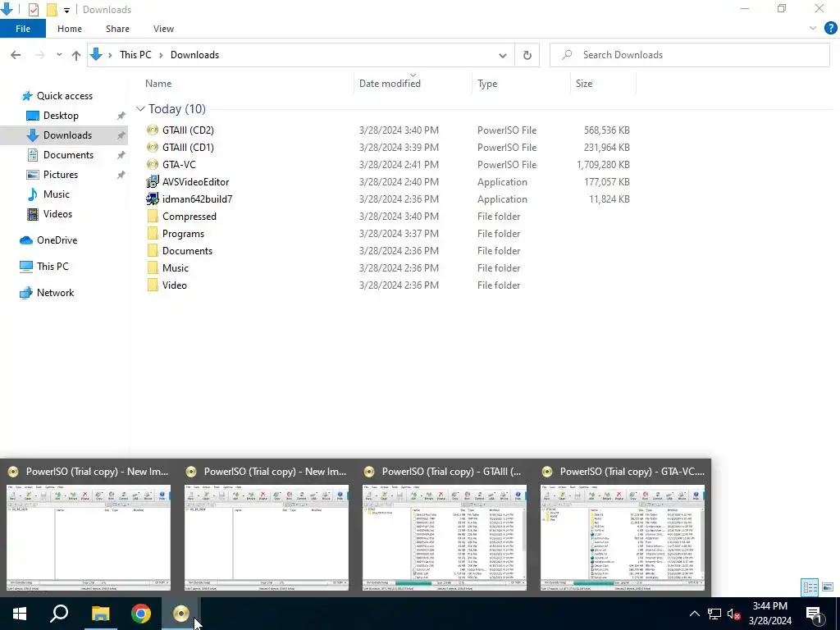Open the Home ribbon tab
The image size is (840, 630).
[70, 29]
